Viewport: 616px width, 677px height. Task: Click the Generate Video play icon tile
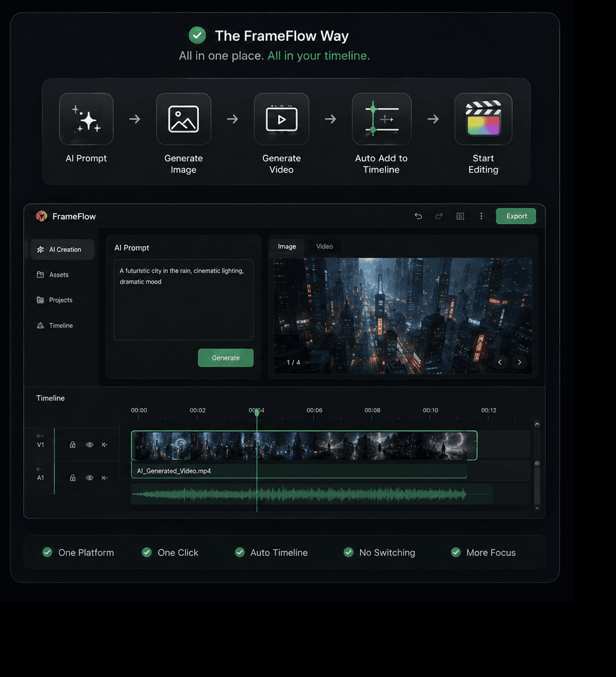(x=282, y=119)
